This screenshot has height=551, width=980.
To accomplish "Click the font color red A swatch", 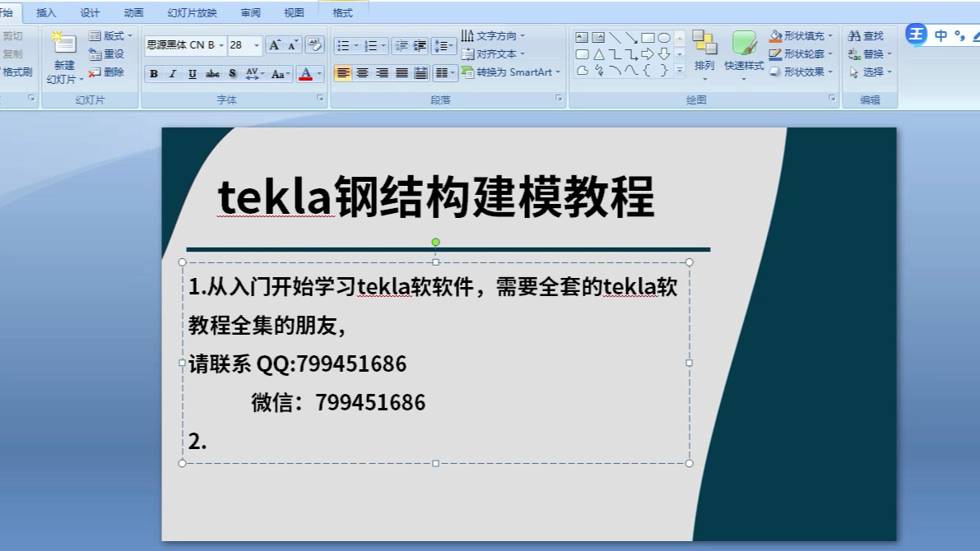I will [305, 74].
